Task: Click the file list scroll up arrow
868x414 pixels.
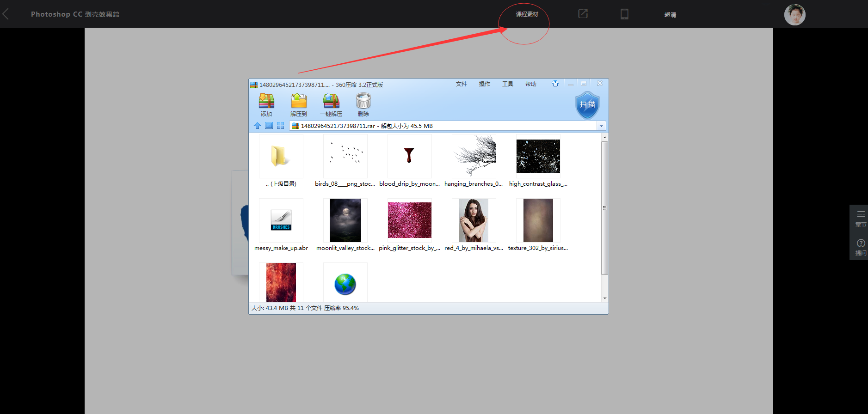Action: tap(605, 137)
